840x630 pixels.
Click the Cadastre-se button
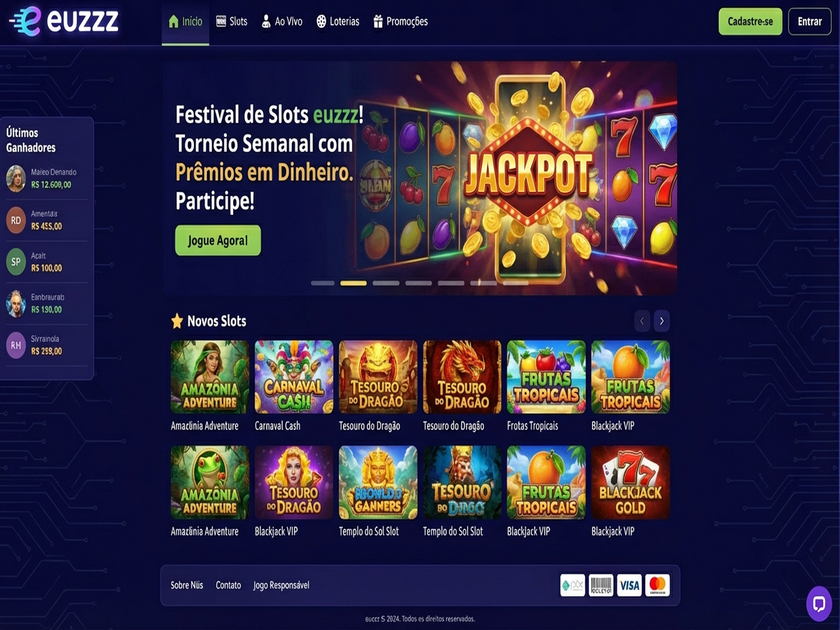coord(750,22)
